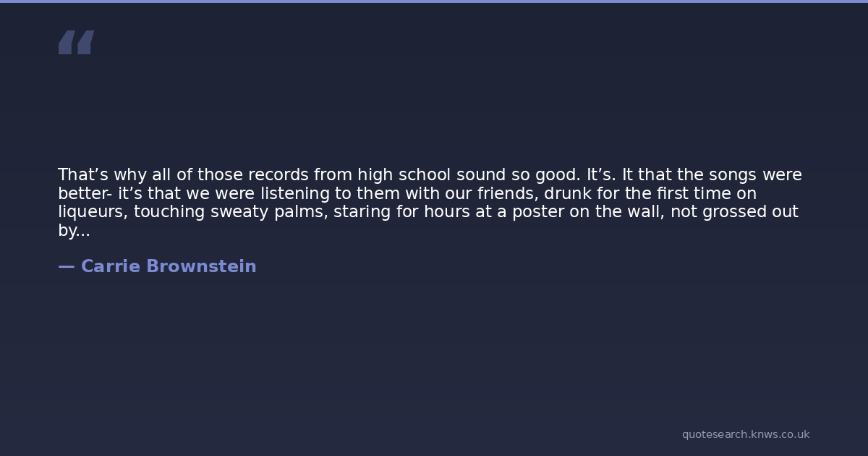
Task: Click the truncated "by..." ellipsis text
Action: coord(74,231)
